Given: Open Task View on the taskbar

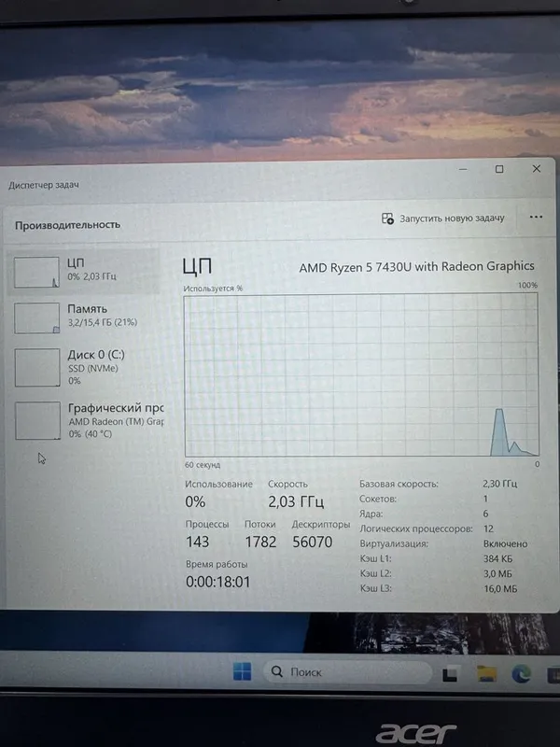Looking at the screenshot, I should (x=450, y=673).
